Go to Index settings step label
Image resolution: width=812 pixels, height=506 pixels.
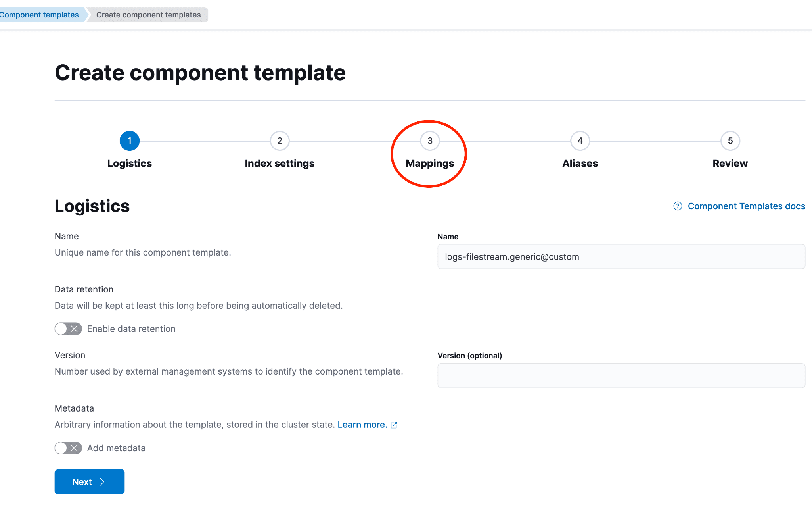(280, 164)
